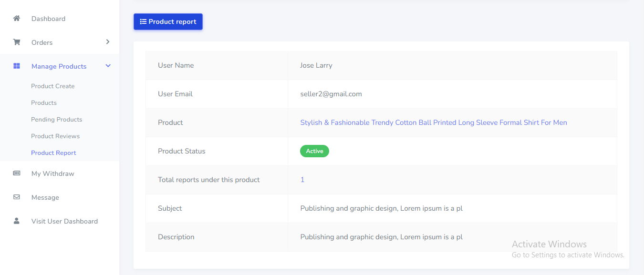The image size is (644, 275).
Task: Expand the Orders submenu chevron
Action: tap(108, 42)
